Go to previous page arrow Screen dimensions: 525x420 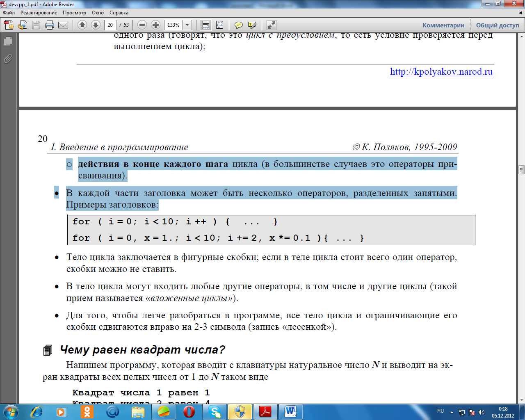pyautogui.click(x=82, y=25)
